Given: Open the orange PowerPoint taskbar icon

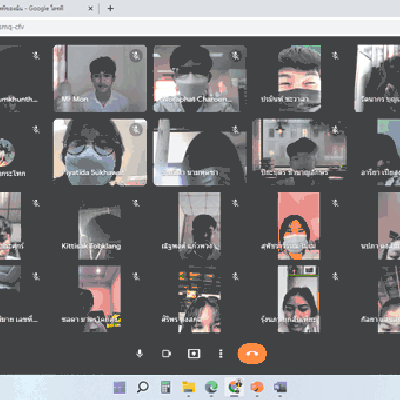Looking at the screenshot, I should click(257, 387).
